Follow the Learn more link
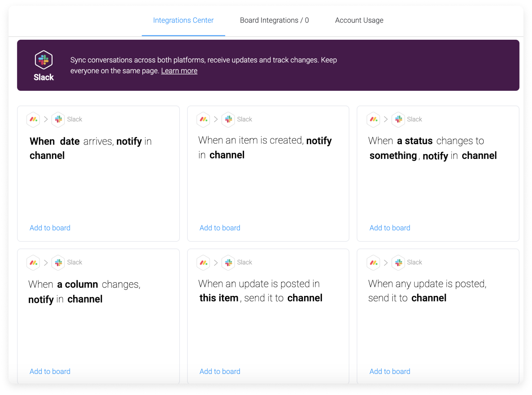Image resolution: width=532 pixels, height=395 pixels. [179, 71]
